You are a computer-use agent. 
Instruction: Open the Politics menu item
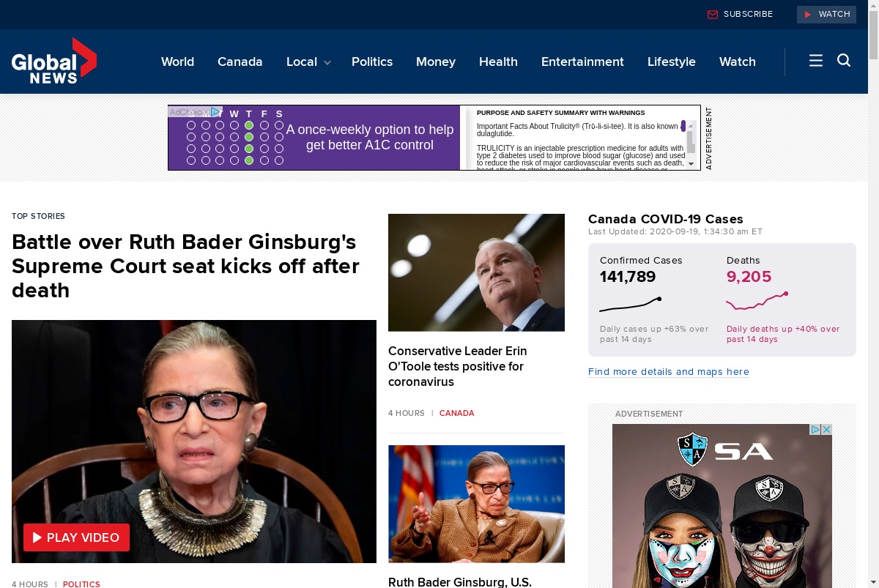tap(372, 62)
